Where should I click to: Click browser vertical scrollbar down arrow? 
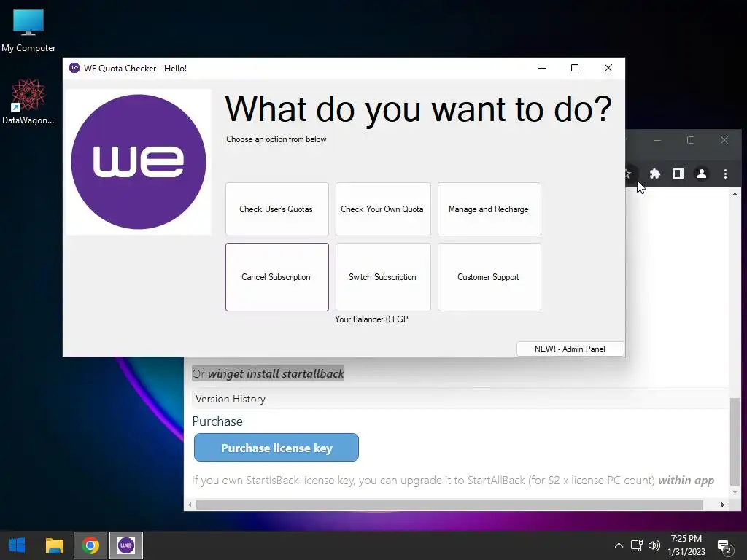pos(735,492)
